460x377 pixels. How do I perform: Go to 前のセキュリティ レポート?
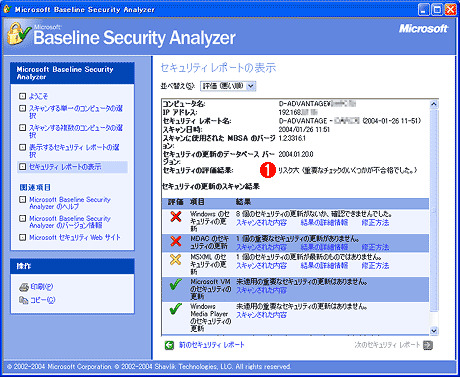coord(212,345)
